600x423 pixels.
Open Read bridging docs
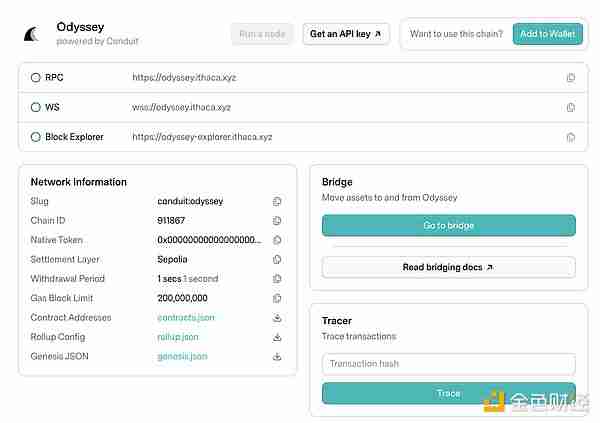tap(448, 267)
